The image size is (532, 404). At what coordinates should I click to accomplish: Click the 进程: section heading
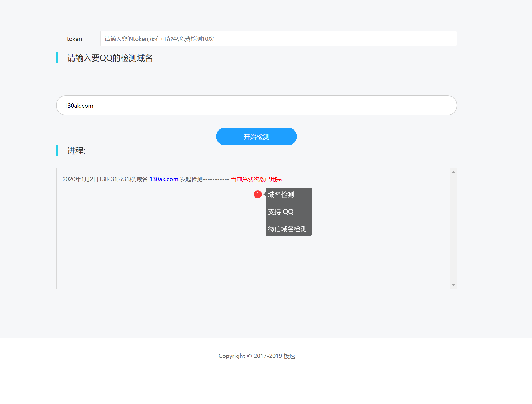pyautogui.click(x=76, y=151)
